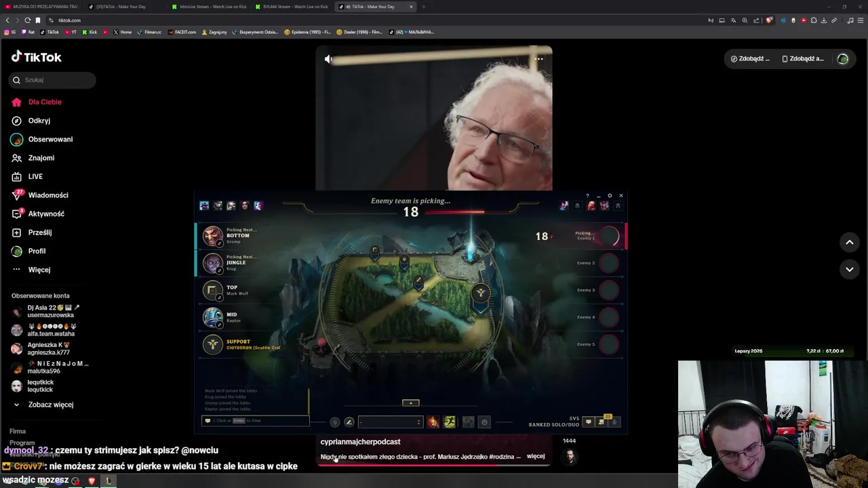
Task: Open lequtkick account
Action: [33, 386]
